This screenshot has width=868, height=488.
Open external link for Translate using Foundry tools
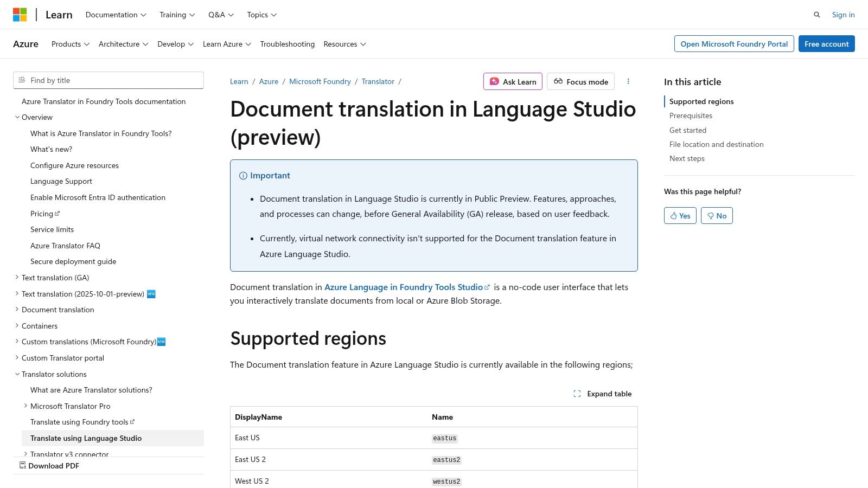tap(132, 422)
